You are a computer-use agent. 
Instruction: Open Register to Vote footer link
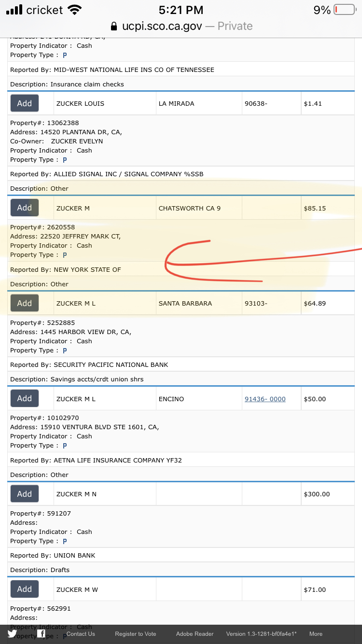pos(136,634)
